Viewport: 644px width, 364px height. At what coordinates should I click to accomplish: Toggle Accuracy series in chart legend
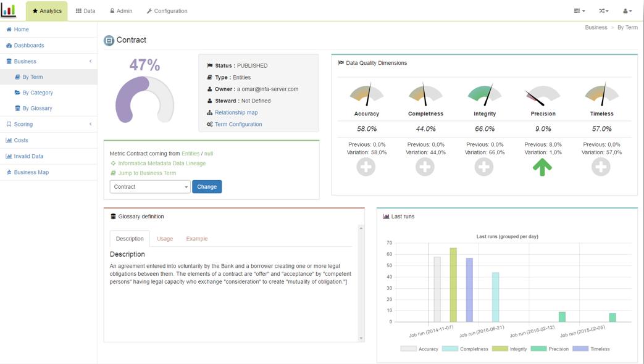coord(419,349)
